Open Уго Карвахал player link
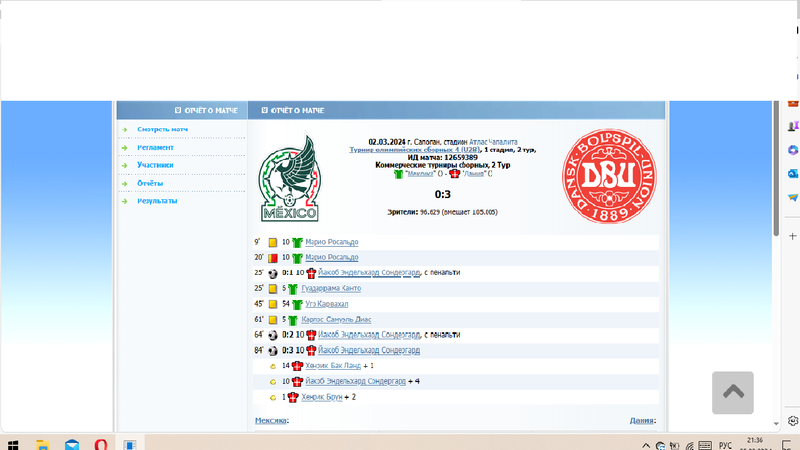The height and width of the screenshot is (450, 800). [327, 304]
